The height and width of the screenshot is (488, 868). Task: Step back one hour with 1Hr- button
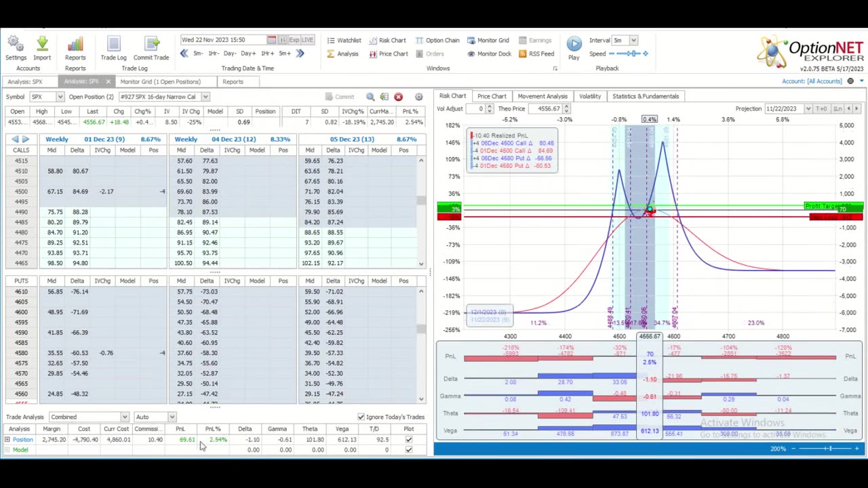(212, 54)
